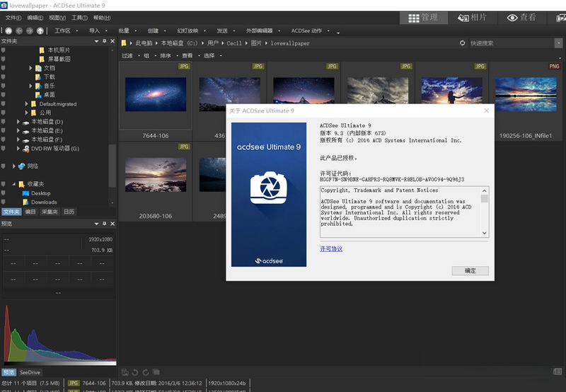Click the compare images icon in bottom toolbar

pos(156,371)
